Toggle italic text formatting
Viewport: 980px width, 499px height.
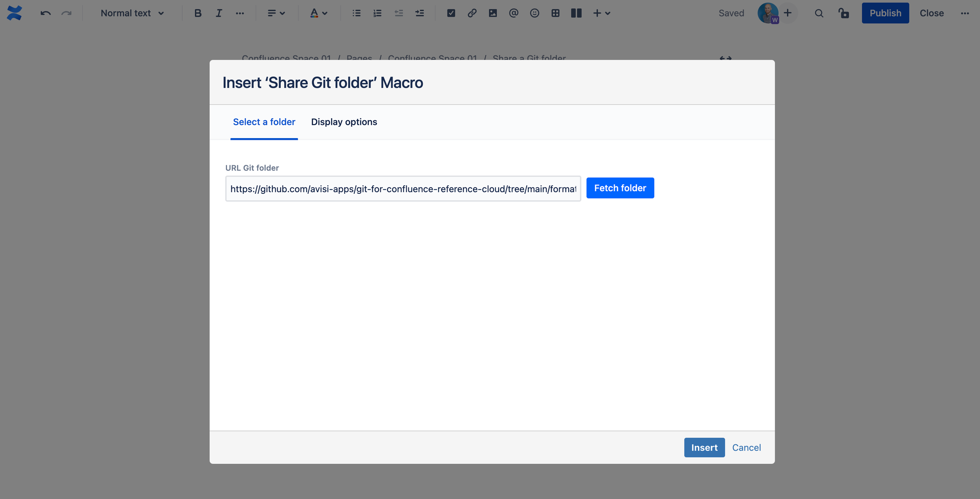(x=219, y=13)
